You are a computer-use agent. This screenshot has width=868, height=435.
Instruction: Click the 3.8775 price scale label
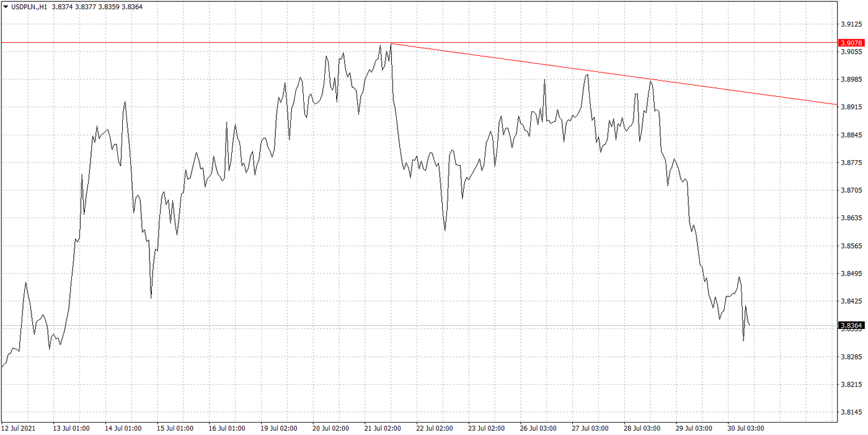[x=851, y=163]
